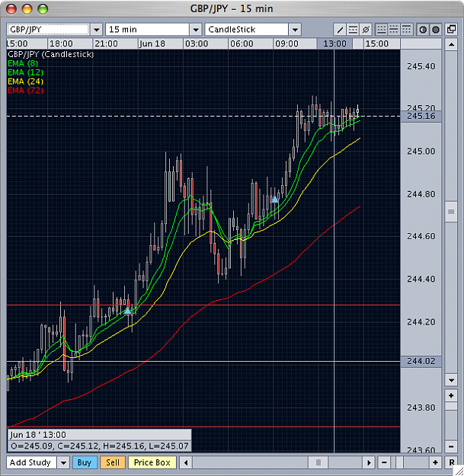Click the horizontal zoom slider handle
This screenshot has width=464, height=476.
(x=400, y=462)
